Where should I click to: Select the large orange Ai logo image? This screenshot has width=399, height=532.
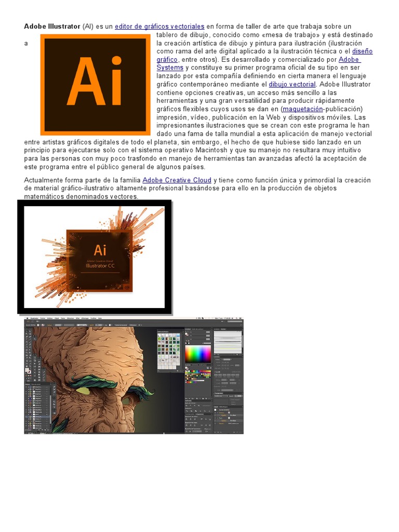[96, 85]
